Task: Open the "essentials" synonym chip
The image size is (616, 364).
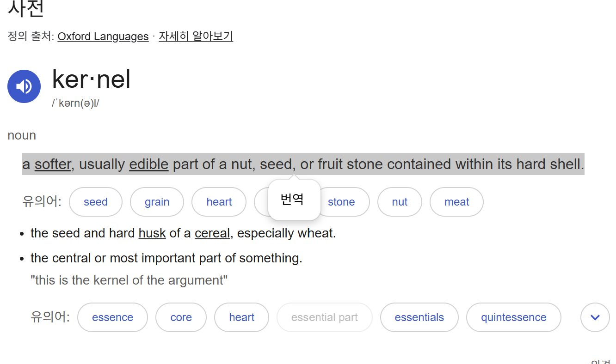Action: point(419,317)
